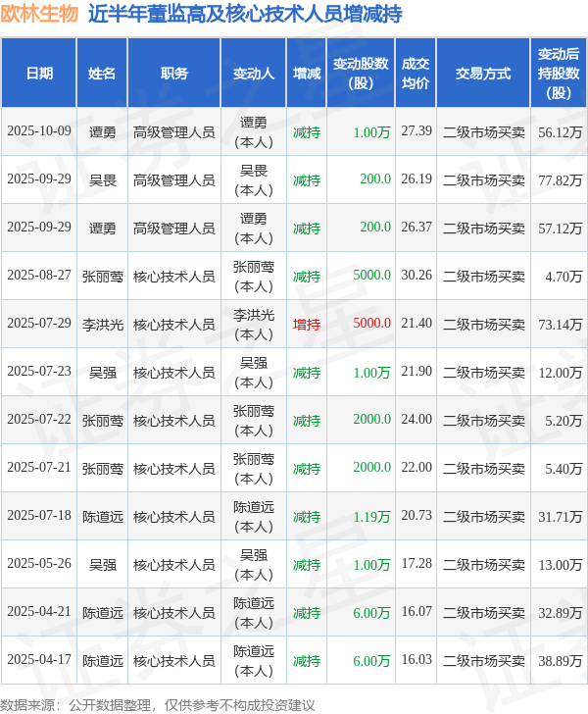Viewport: 588px width, 714px height.
Task: Click the holdings cell 31.71万
Action: pos(560,517)
